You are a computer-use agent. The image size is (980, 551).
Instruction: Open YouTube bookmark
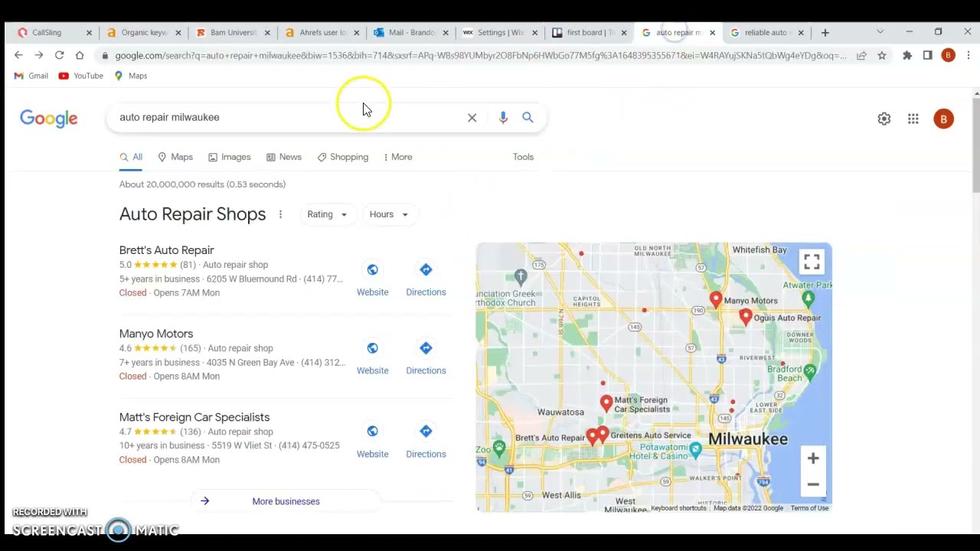tap(80, 76)
